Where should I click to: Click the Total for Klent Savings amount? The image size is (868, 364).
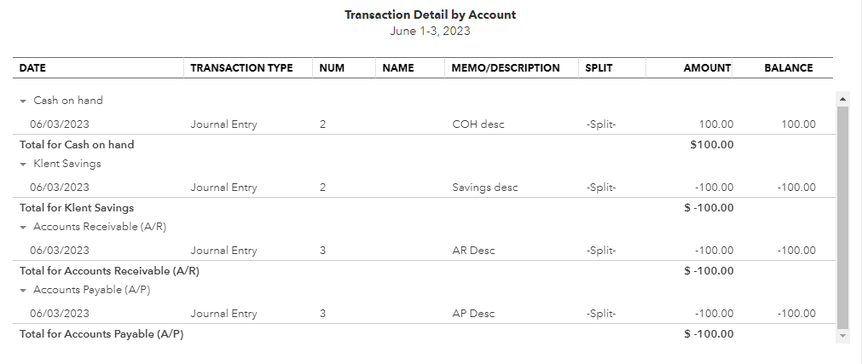[x=709, y=208]
